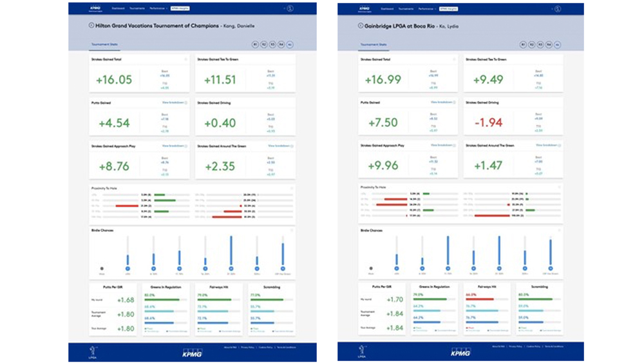The width and height of the screenshot is (644, 363).
Task: Expand the Performance menu in the Hilton page
Action: coord(158,8)
